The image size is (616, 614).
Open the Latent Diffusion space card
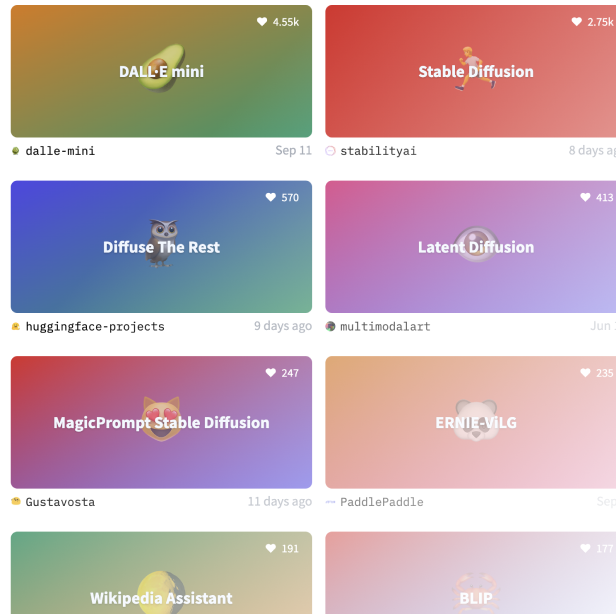point(471,247)
